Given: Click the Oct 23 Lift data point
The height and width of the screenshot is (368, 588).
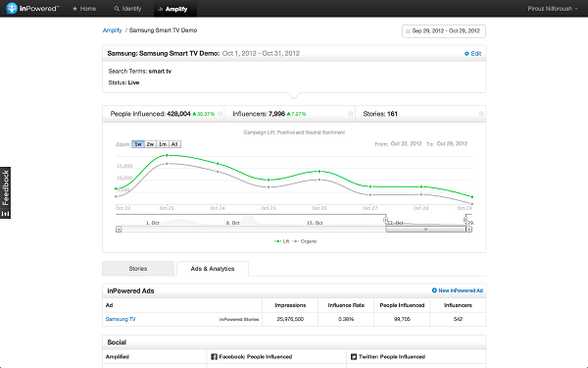Looking at the screenshot, I should (167, 155).
